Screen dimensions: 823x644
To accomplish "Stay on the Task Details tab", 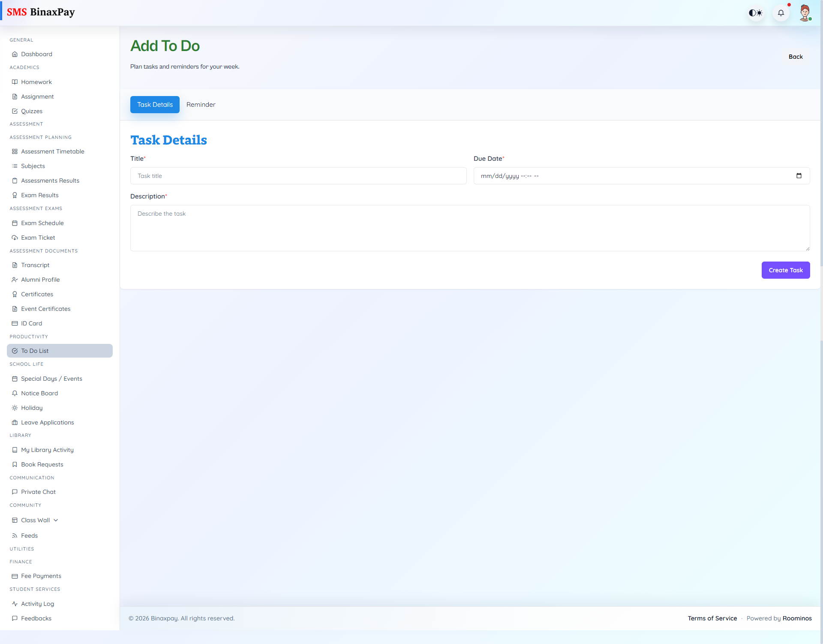I will click(x=154, y=104).
